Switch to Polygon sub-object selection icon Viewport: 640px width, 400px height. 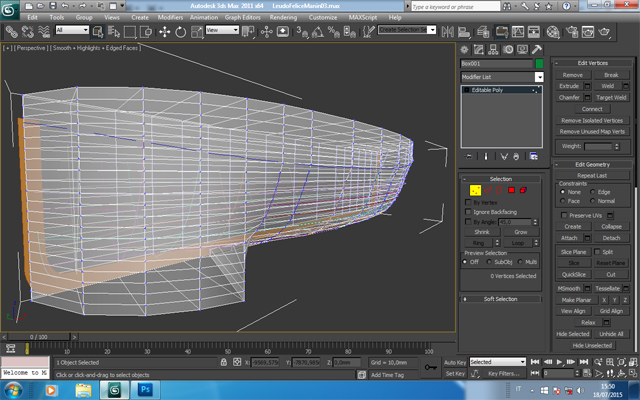point(511,190)
